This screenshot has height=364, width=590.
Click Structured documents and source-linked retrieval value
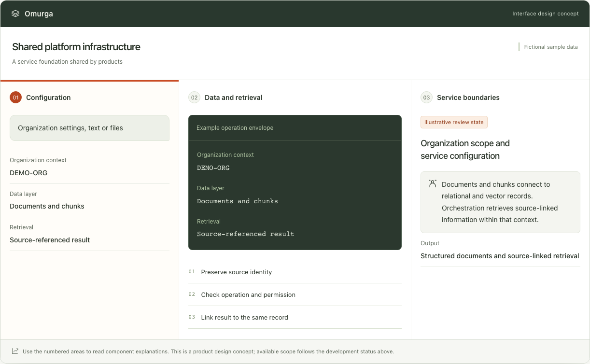(500, 256)
